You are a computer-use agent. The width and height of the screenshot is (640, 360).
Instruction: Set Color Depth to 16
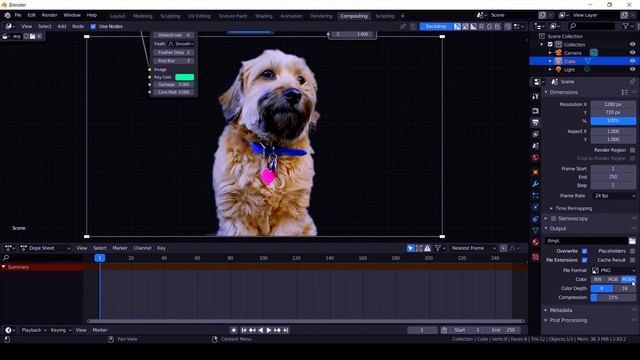click(625, 289)
